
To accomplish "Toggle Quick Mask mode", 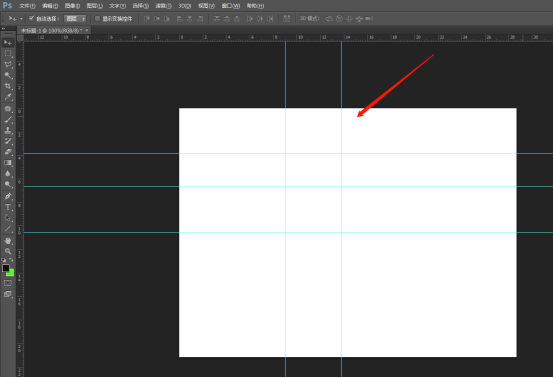I will [x=8, y=283].
